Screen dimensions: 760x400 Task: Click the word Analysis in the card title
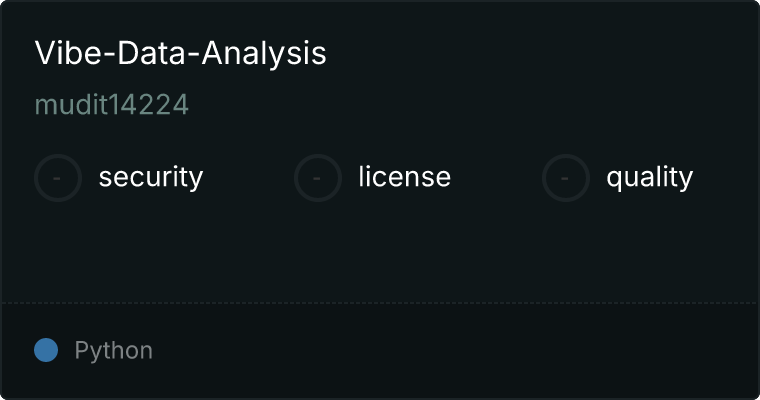pyautogui.click(x=264, y=54)
